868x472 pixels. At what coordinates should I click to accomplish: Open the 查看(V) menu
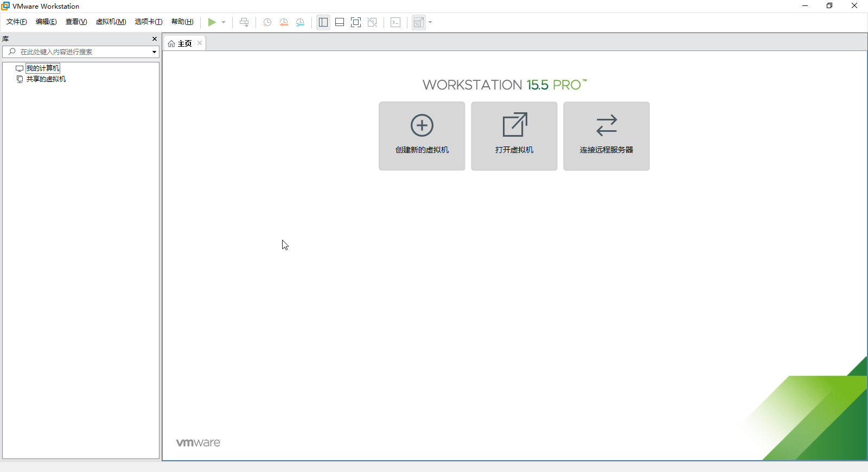76,22
